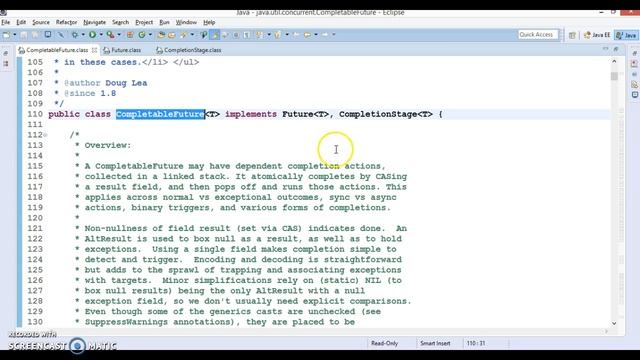Image resolution: width=640 pixels, height=360 pixels.
Task: Click the Read-Only status bar entry
Action: point(384,343)
